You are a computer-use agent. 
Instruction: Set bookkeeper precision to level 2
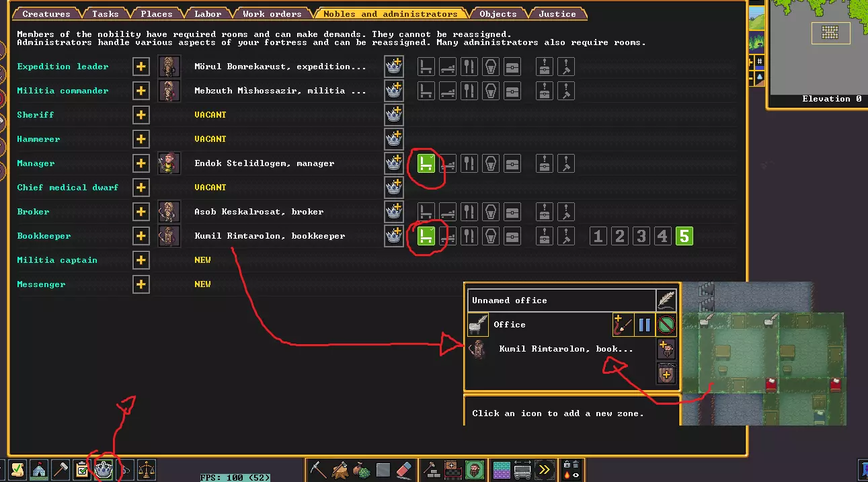click(620, 236)
